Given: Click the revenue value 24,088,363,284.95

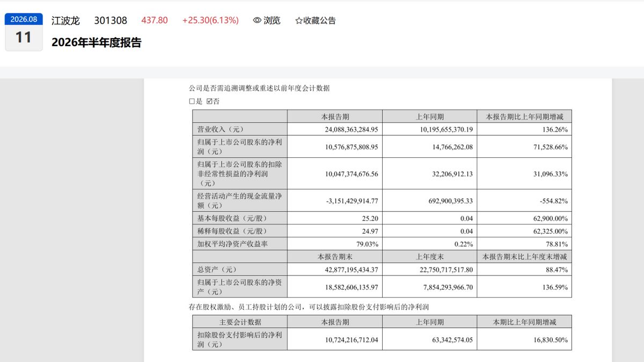Looking at the screenshot, I should coord(352,129).
